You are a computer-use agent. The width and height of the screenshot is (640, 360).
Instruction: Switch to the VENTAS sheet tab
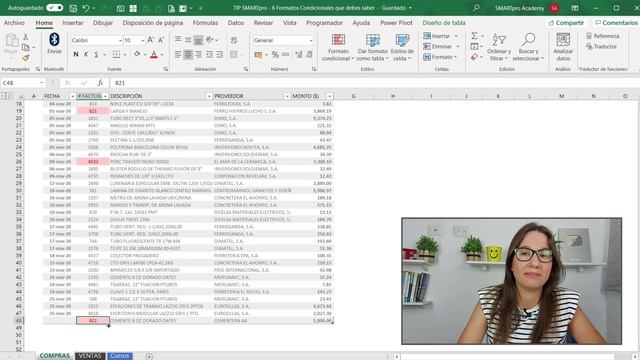(x=90, y=356)
